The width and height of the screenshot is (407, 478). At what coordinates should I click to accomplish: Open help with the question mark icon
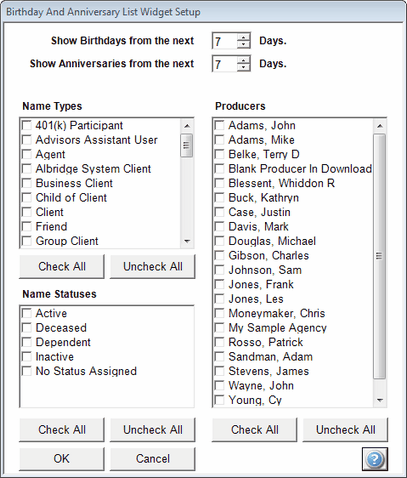click(375, 459)
